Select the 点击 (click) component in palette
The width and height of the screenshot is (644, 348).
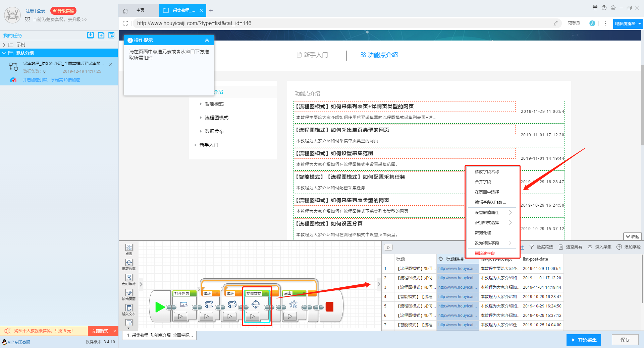tap(129, 250)
